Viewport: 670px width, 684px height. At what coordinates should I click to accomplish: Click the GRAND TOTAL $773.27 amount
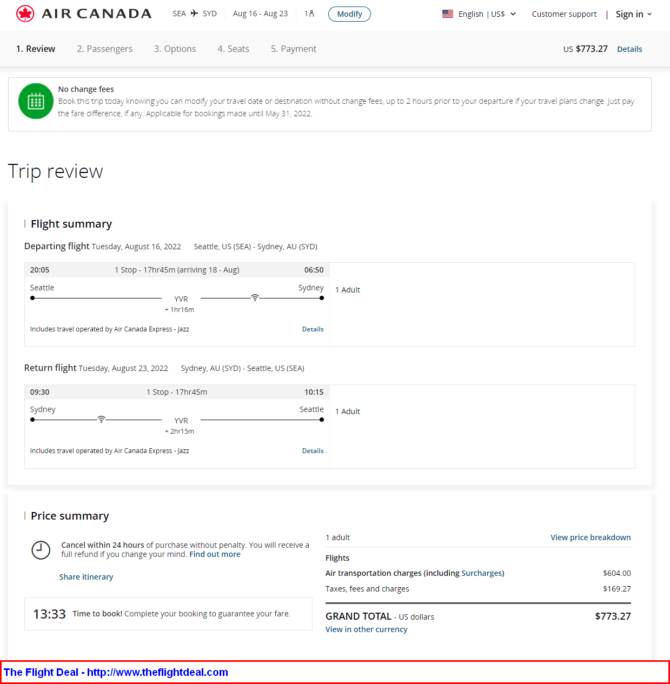(x=613, y=616)
